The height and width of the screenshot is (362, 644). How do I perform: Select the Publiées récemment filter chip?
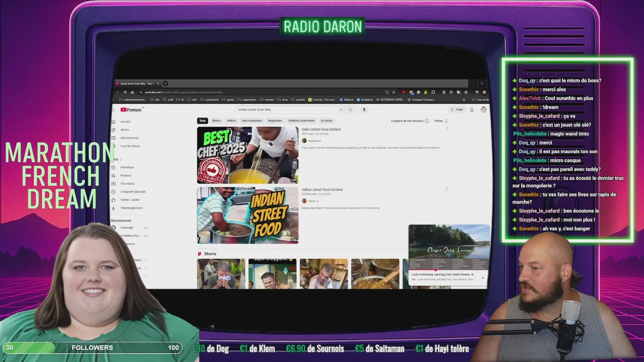301,121
